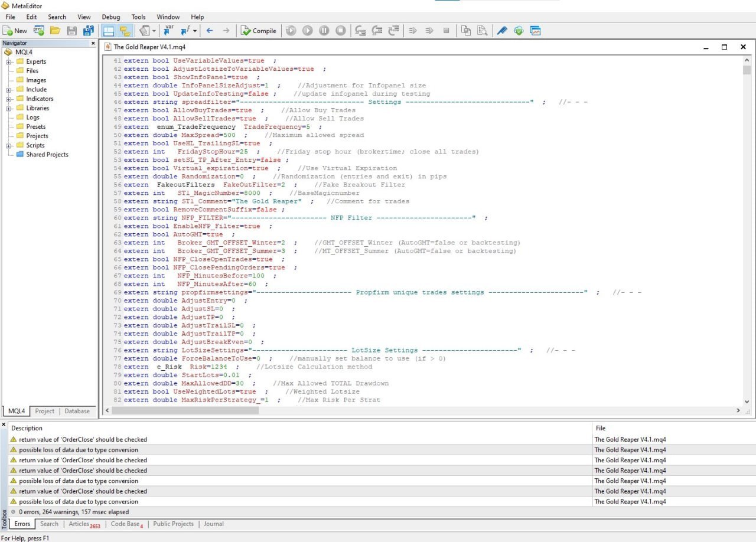Click the Open file folder icon
The height and width of the screenshot is (542, 756).
pyautogui.click(x=55, y=31)
